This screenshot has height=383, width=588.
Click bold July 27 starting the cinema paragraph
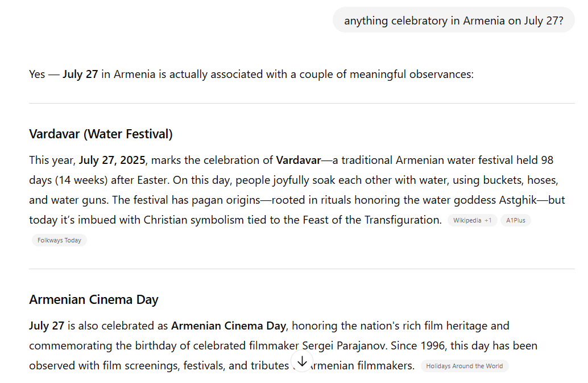point(47,326)
